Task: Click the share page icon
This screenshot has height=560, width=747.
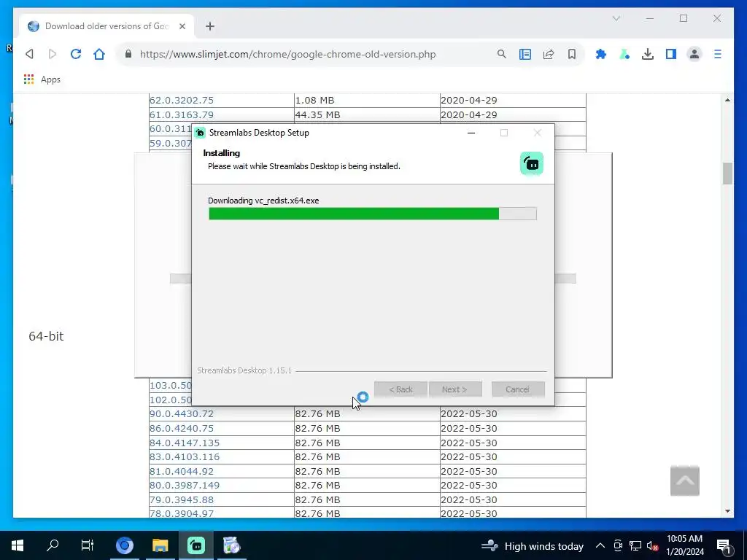Action: click(x=549, y=54)
